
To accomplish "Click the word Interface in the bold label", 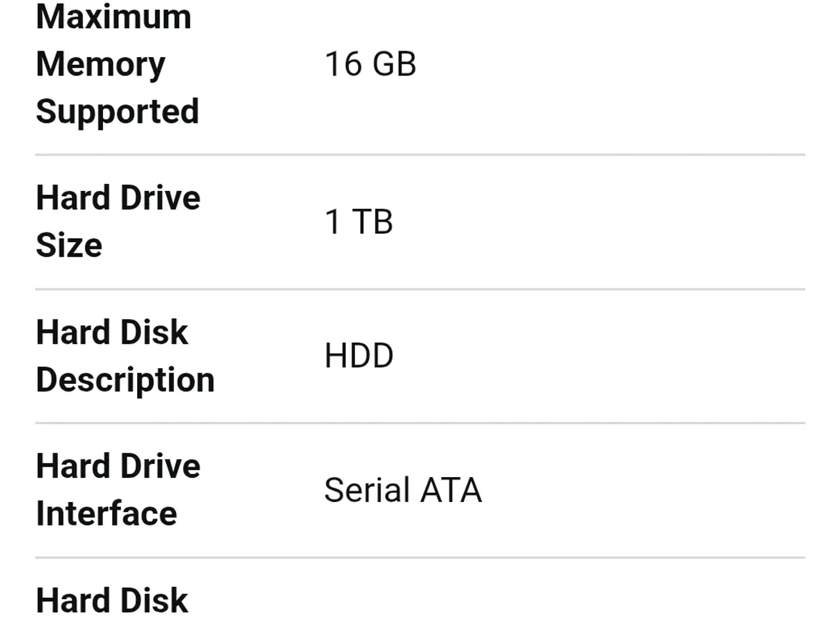I will 106,514.
